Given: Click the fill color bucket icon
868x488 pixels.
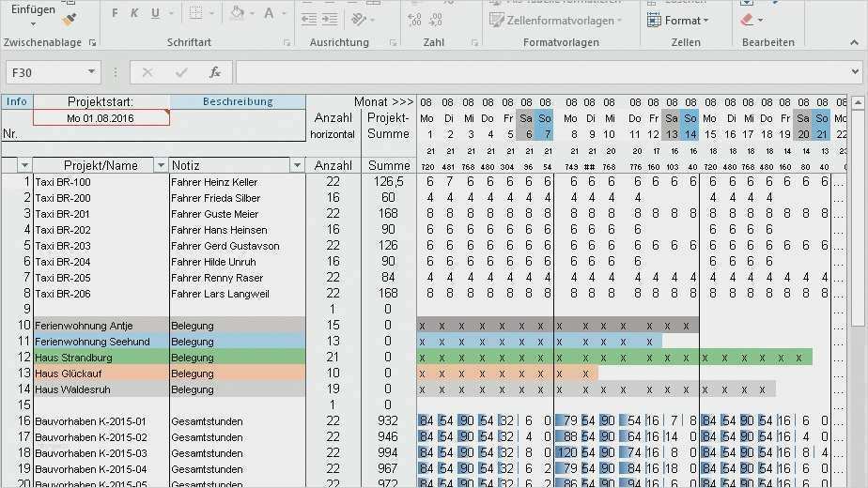Looking at the screenshot, I should [238, 13].
